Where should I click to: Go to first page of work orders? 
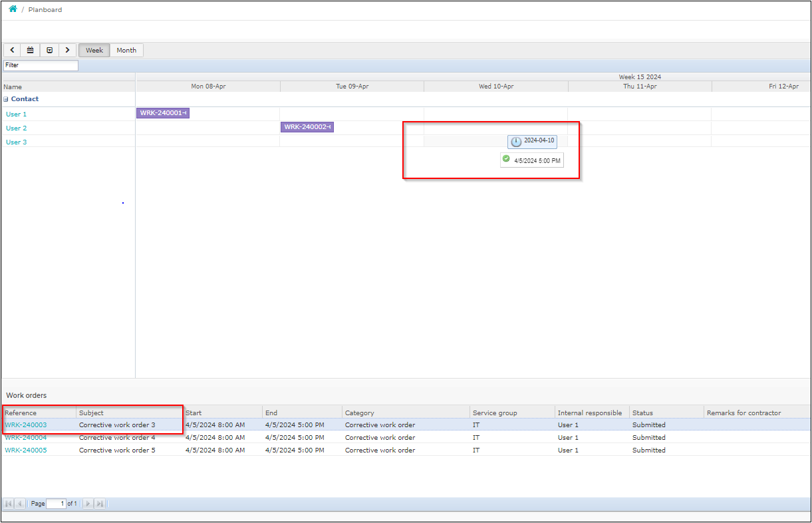pos(9,504)
